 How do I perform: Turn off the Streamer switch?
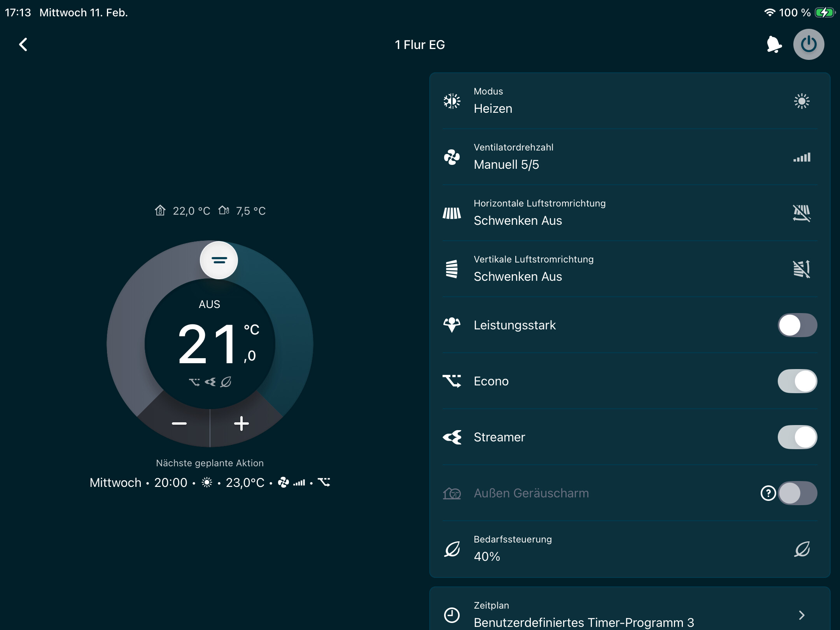tap(797, 437)
